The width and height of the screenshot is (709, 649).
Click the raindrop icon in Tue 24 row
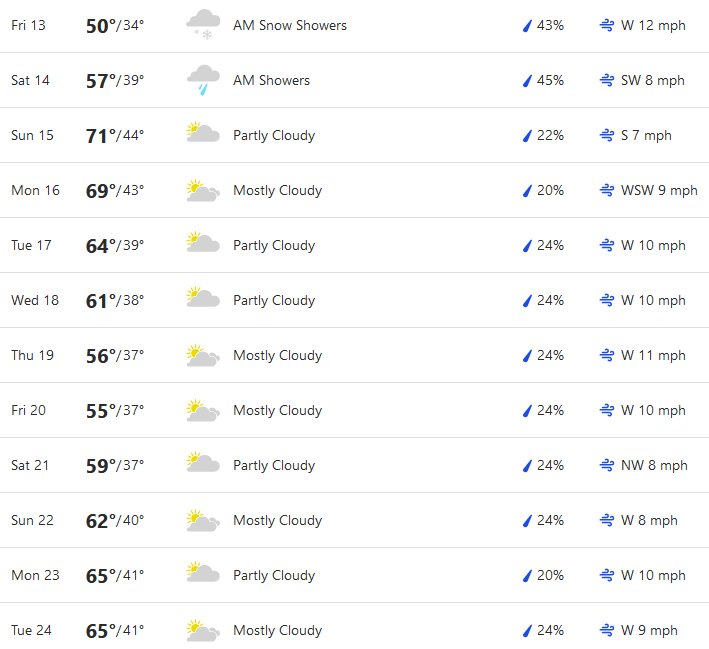coord(527,630)
